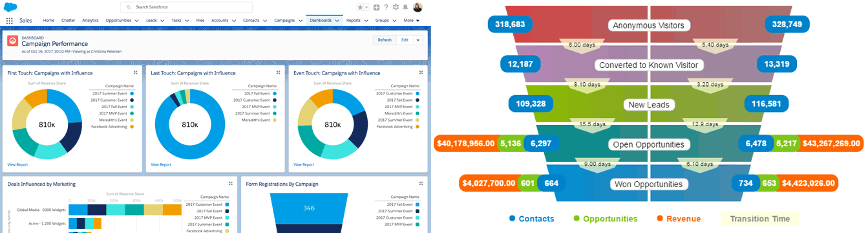Open the Accounts tab dropdown chevron
The image size is (868, 233).
click(233, 21)
